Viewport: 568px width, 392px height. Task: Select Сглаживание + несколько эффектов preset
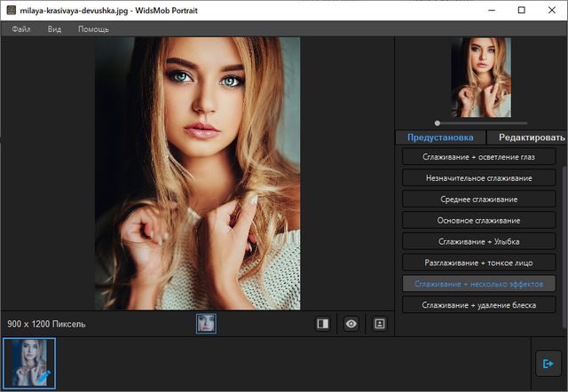[478, 284]
